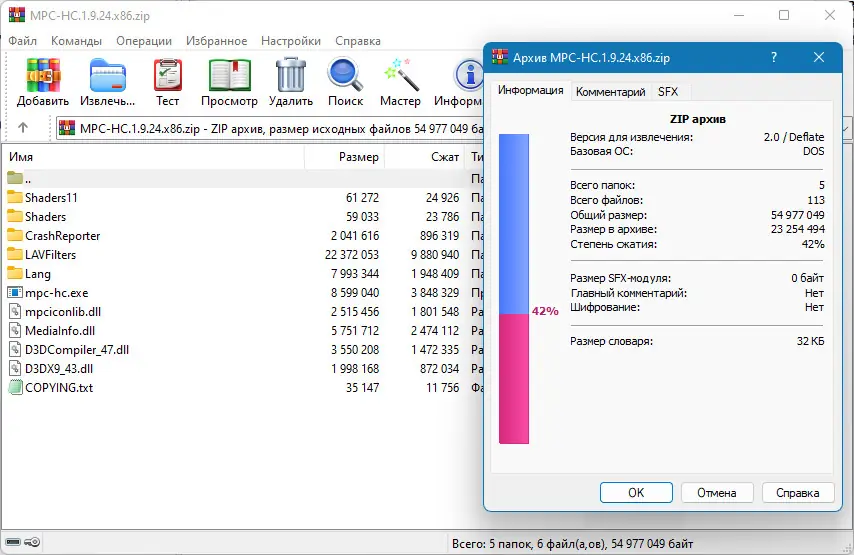This screenshot has width=854, height=555.
Task: Click the Тест (Test) toolbar icon
Action: pyautogui.click(x=167, y=75)
